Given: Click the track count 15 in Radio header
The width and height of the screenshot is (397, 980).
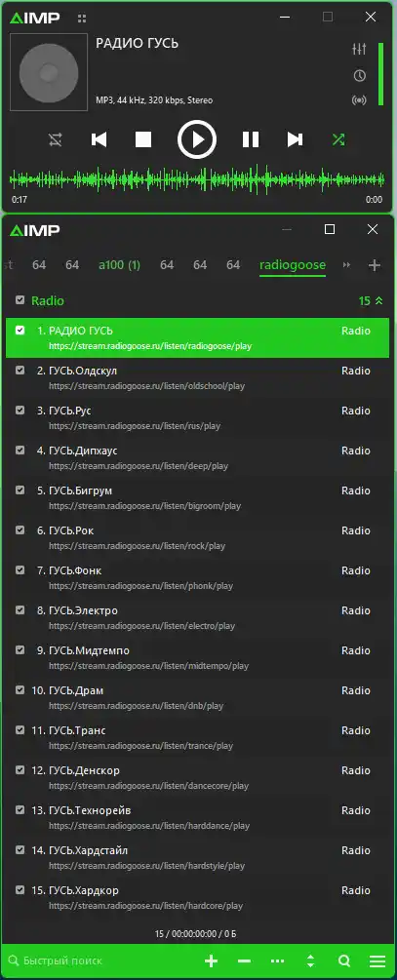Looking at the screenshot, I should click(x=365, y=300).
